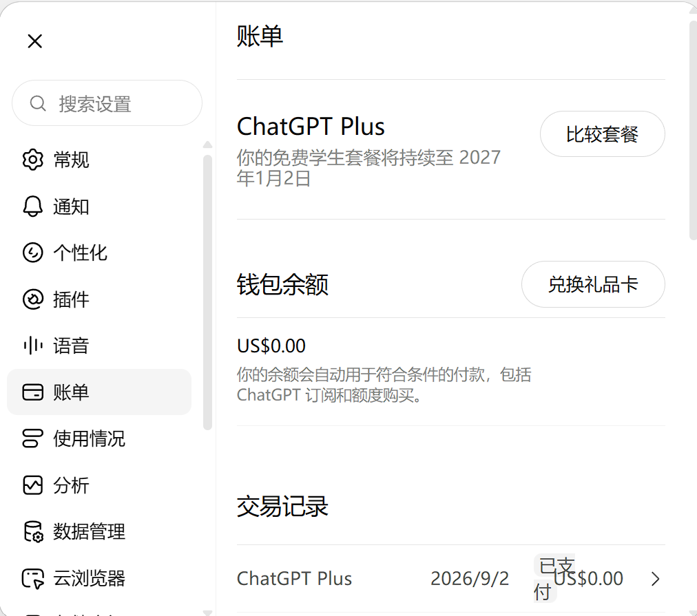Click the transaction amount US$0.00 in 交易记录
This screenshot has height=616, width=697.
(590, 579)
